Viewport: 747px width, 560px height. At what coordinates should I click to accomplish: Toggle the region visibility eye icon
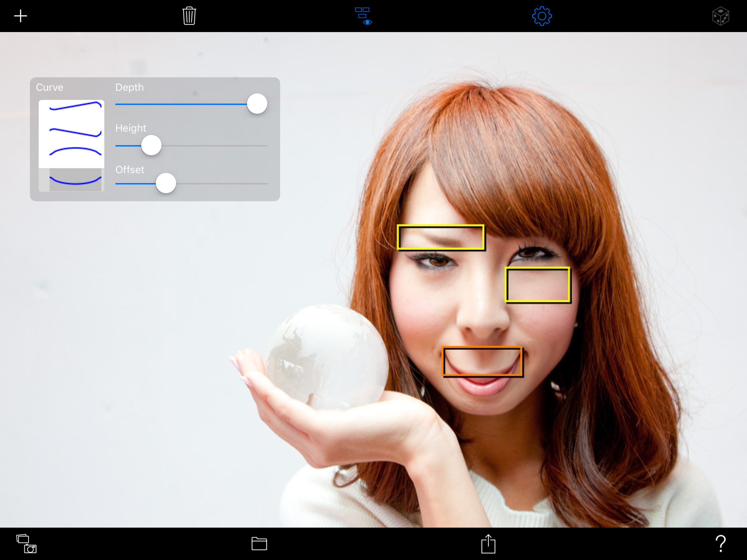pos(363,16)
